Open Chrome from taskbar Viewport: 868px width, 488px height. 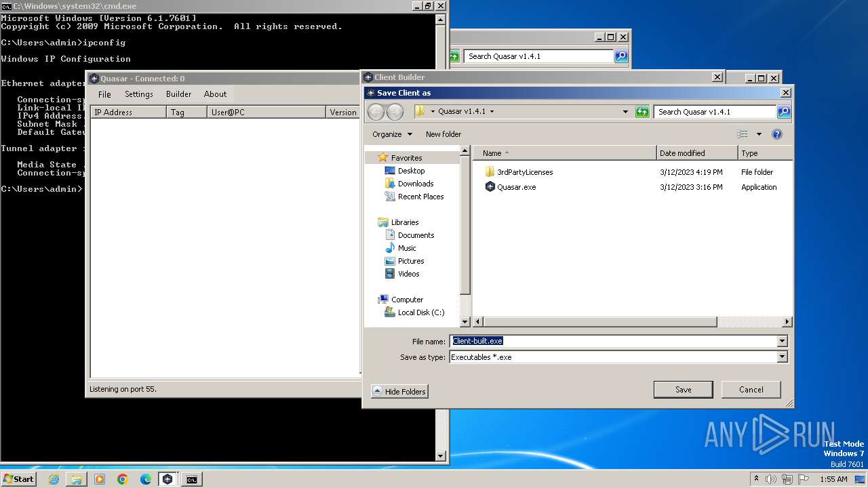[123, 479]
